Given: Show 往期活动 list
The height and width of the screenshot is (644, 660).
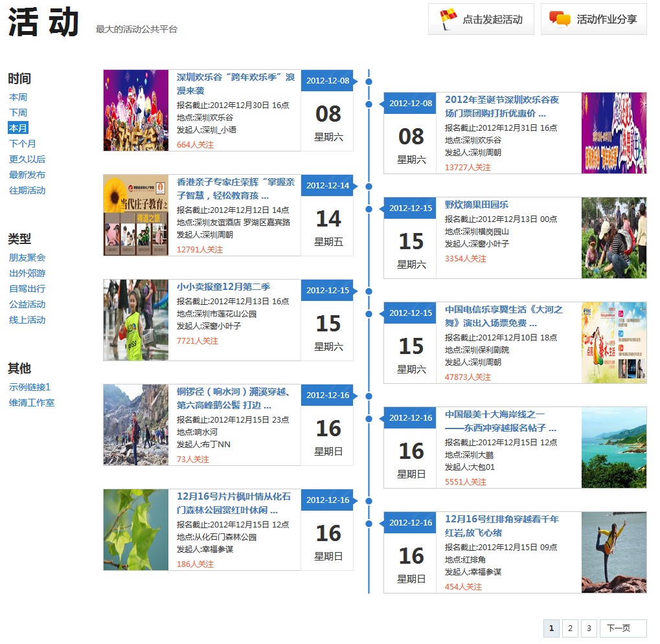Looking at the screenshot, I should [27, 190].
